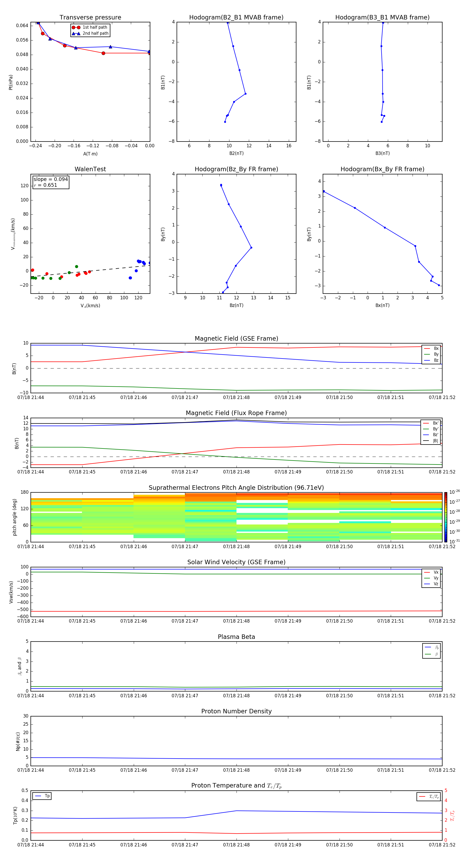Select the |B| legend entry in Flux Rope plot
This screenshot has height=868, width=473.
pos(431,441)
